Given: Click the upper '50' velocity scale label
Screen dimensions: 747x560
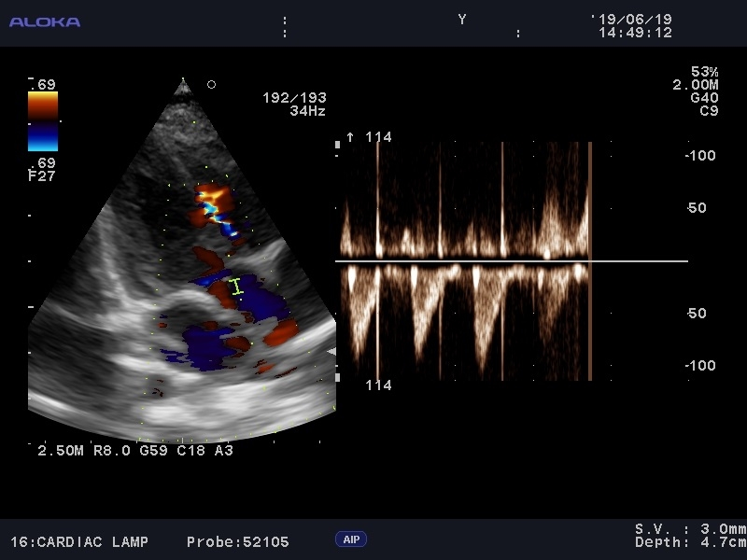Looking at the screenshot, I should [697, 207].
